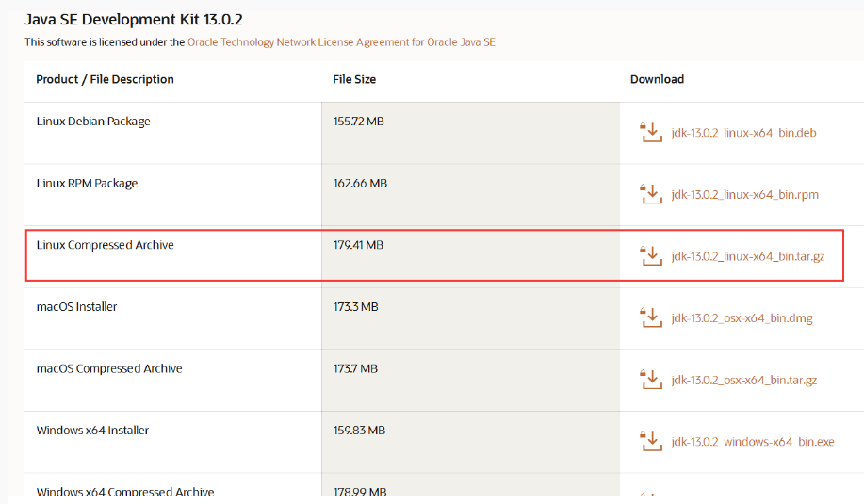Download jdk-13.0.2_windows-x64_bin.exe file link
The width and height of the screenshot is (864, 504).
752,442
